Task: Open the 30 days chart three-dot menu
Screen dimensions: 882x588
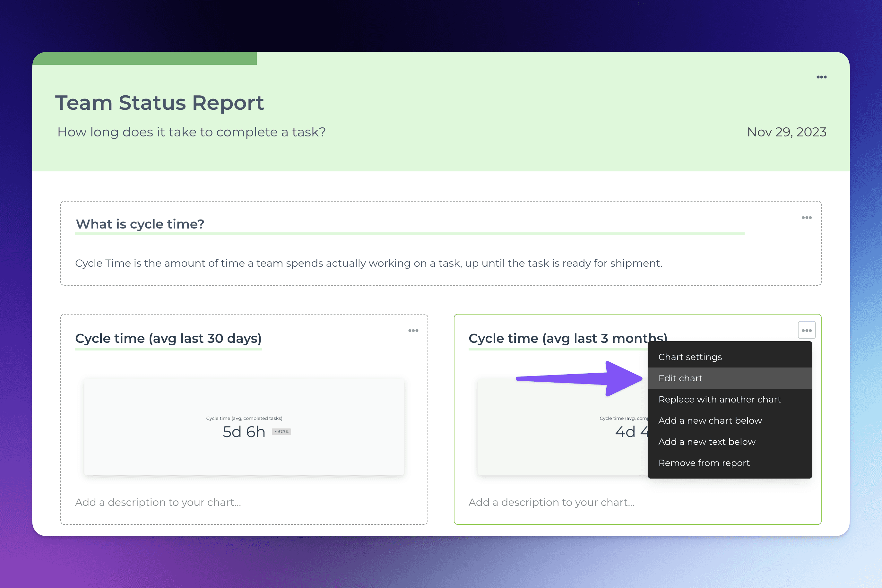Action: 413,331
